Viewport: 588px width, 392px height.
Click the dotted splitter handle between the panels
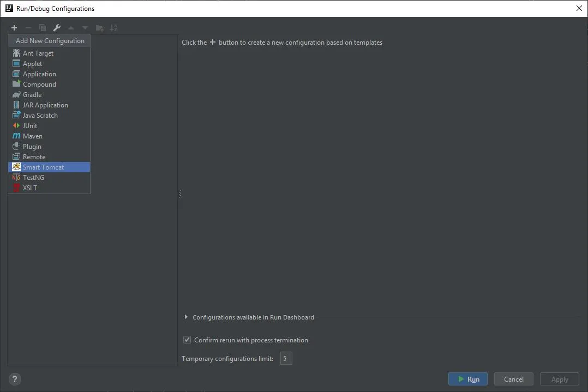(x=179, y=194)
